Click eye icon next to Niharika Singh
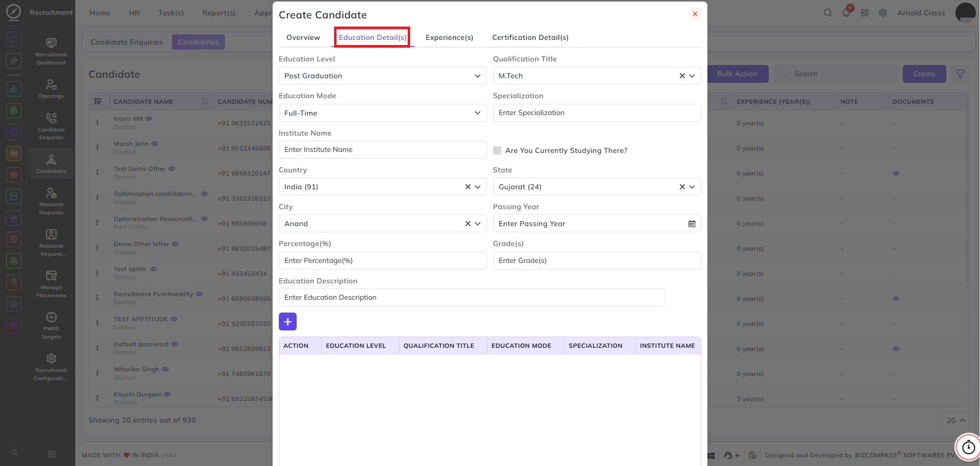Image resolution: width=980 pixels, height=466 pixels. 165,369
